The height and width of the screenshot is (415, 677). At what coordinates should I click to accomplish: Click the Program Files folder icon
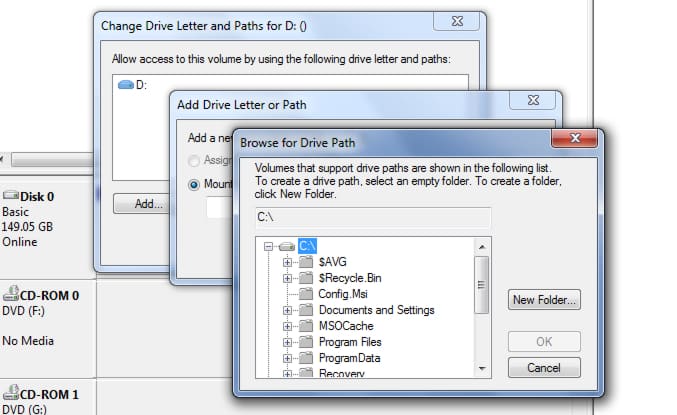[x=306, y=342]
